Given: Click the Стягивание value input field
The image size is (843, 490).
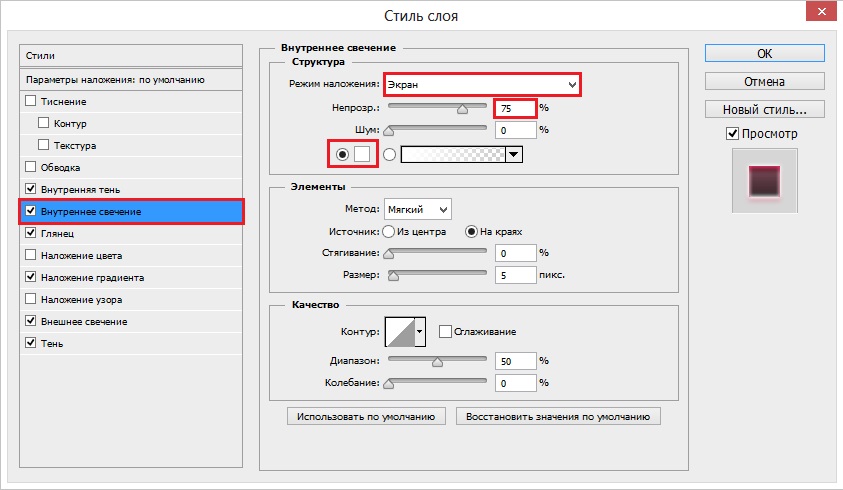Looking at the screenshot, I should click(x=516, y=253).
